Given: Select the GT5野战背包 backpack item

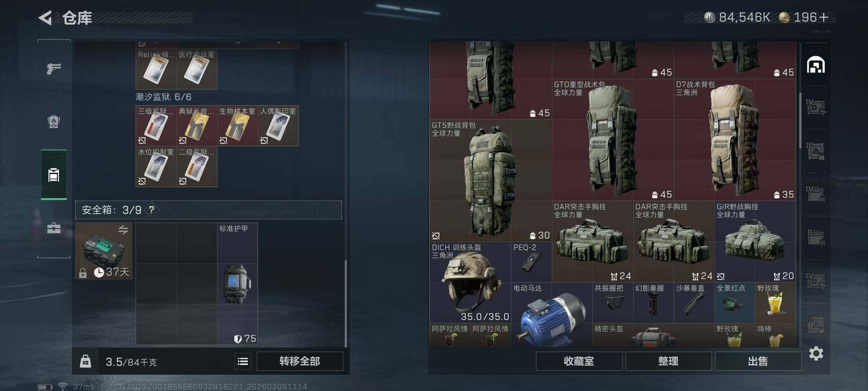Looking at the screenshot, I should (491, 180).
